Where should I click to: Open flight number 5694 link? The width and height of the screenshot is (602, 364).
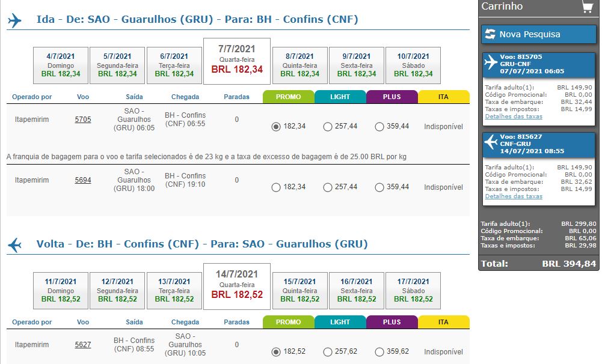pos(83,180)
